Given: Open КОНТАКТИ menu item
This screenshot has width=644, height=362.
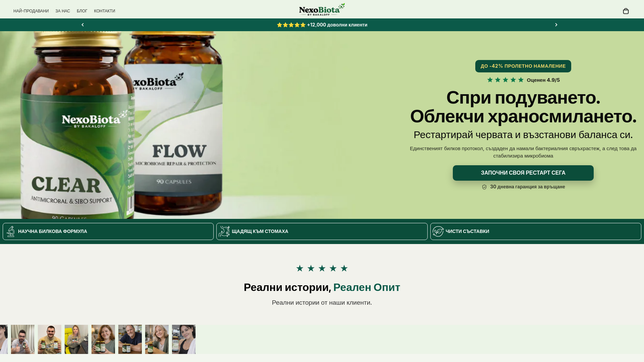Looking at the screenshot, I should tap(104, 11).
